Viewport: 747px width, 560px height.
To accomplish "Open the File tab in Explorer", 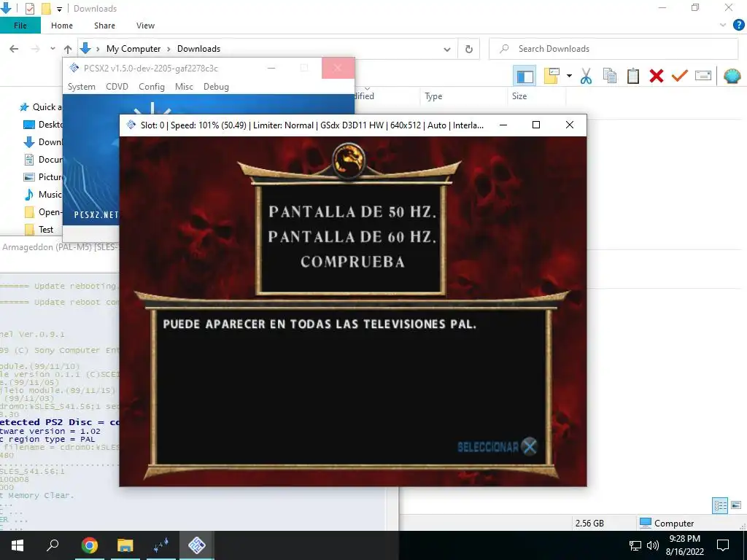I will [20, 26].
